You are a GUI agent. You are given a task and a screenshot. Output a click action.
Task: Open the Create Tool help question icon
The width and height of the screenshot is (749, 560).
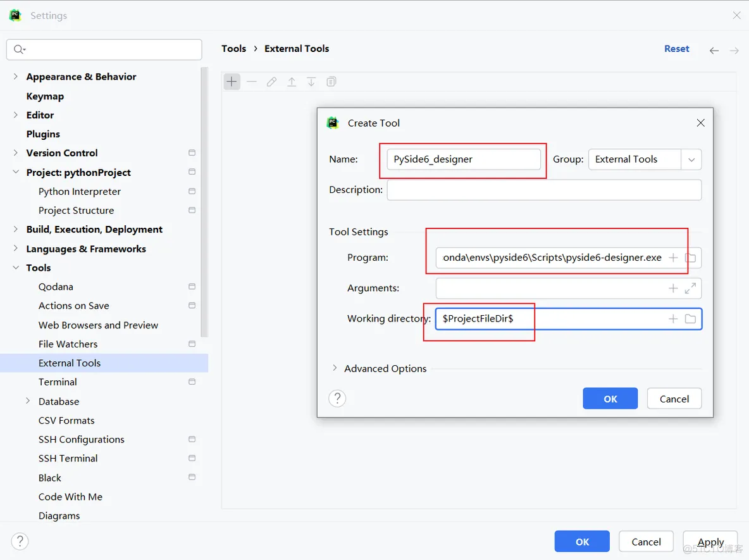point(337,398)
